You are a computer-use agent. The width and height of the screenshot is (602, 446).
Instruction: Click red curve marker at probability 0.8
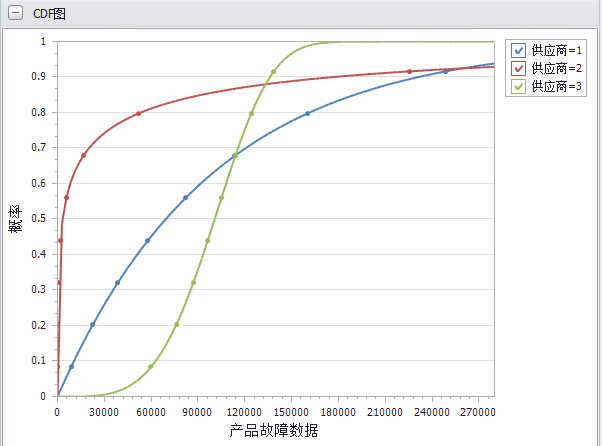pos(138,113)
